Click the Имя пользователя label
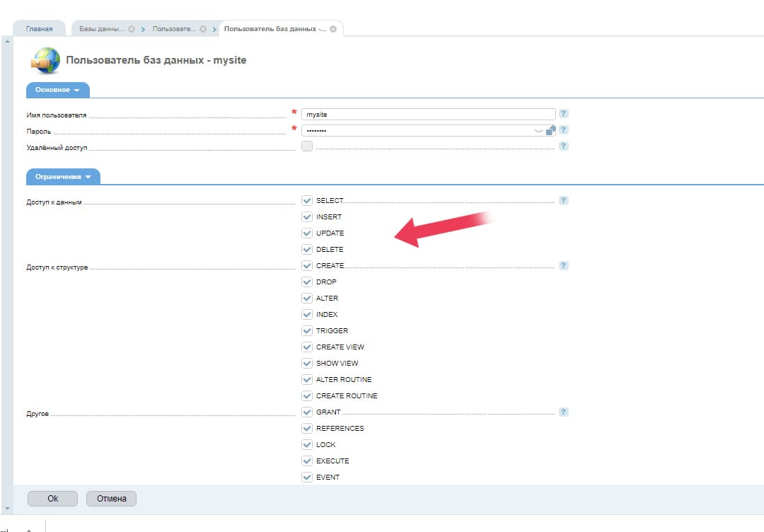The image size is (764, 532). point(56,115)
